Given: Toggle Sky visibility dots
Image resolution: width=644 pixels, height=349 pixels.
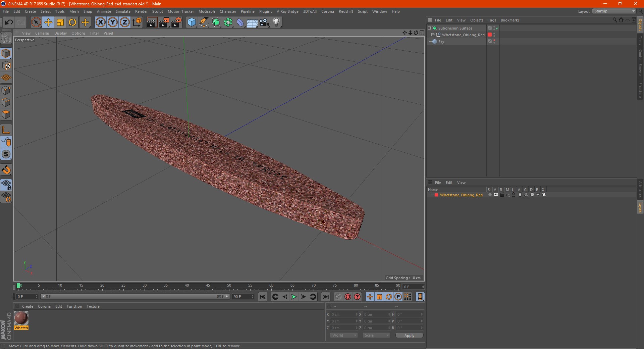Looking at the screenshot, I should click(x=494, y=42).
